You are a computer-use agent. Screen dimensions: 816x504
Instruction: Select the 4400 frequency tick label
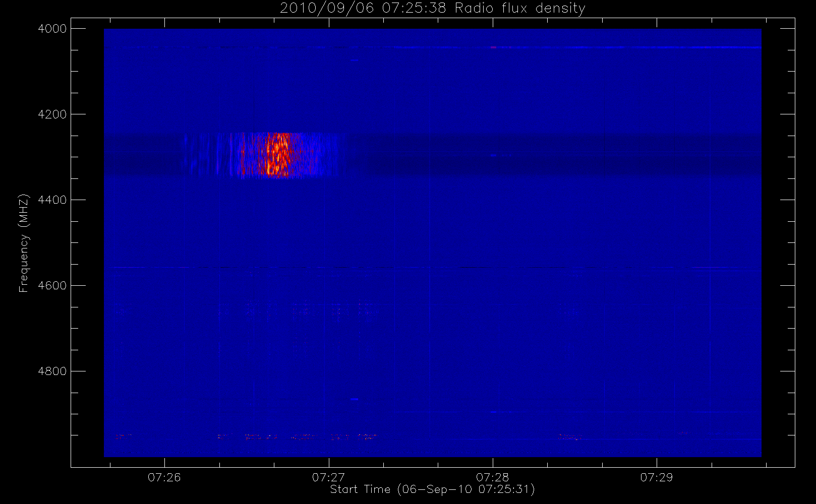52,200
